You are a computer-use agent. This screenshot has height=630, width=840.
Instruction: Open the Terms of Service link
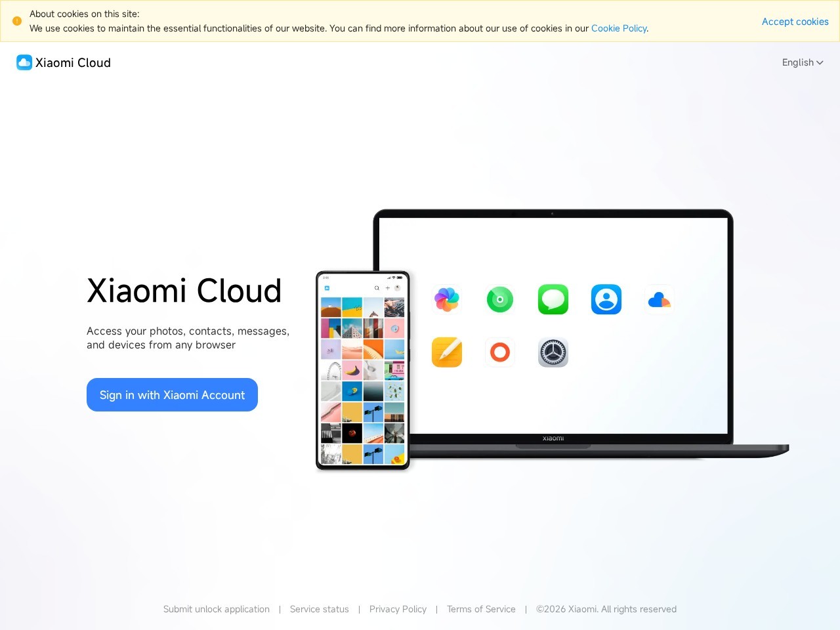pyautogui.click(x=481, y=609)
